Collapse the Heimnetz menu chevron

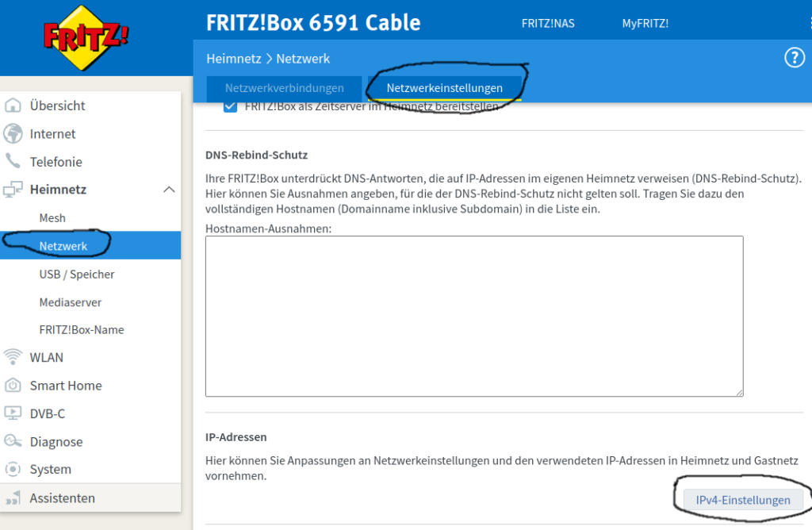click(170, 190)
